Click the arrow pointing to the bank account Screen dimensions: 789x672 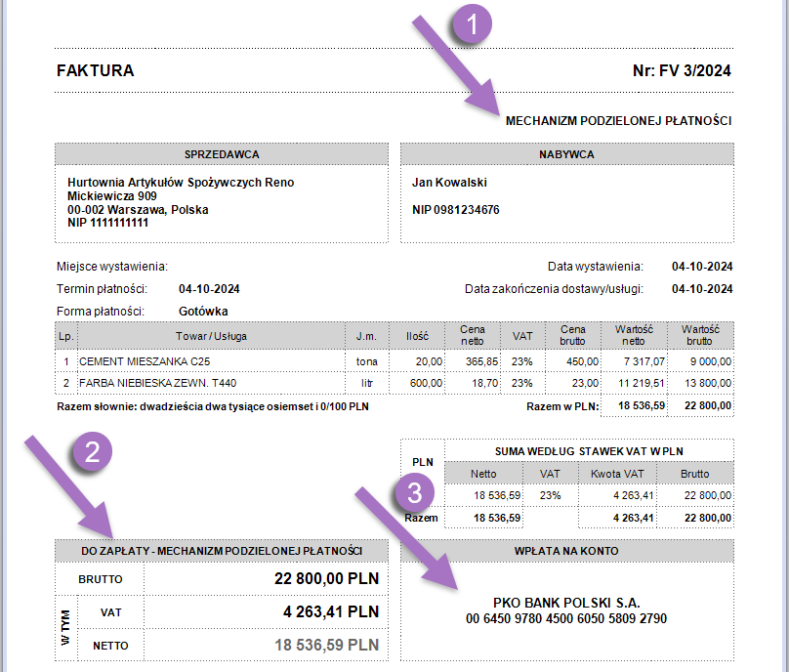(403, 537)
